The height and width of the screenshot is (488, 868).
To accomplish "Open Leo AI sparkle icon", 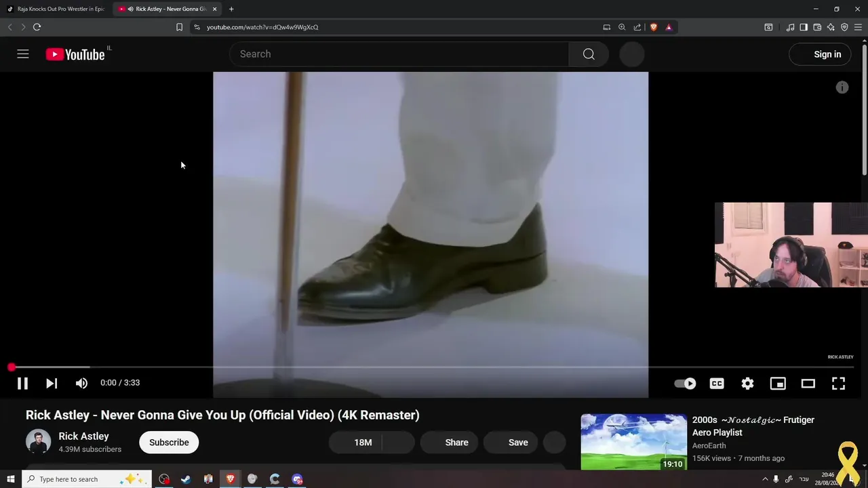I will pyautogui.click(x=831, y=27).
